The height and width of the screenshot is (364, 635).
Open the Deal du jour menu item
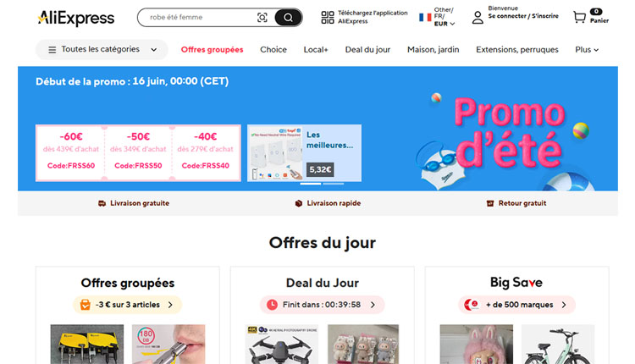(367, 49)
